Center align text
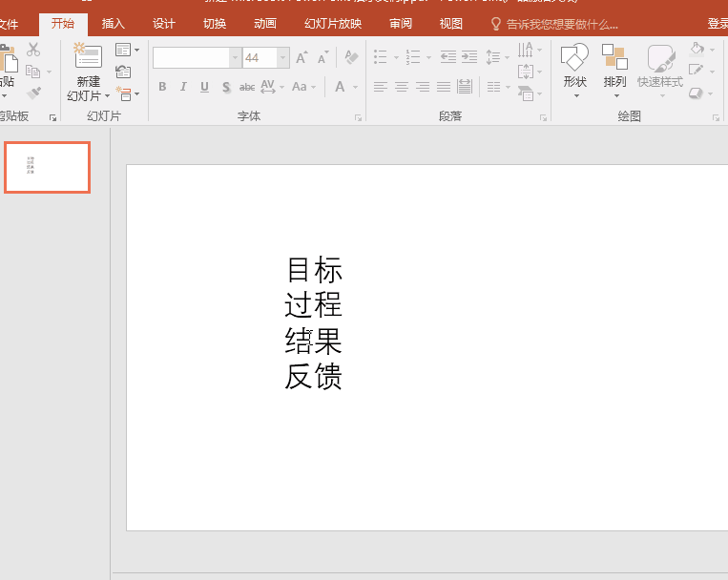 pos(402,87)
